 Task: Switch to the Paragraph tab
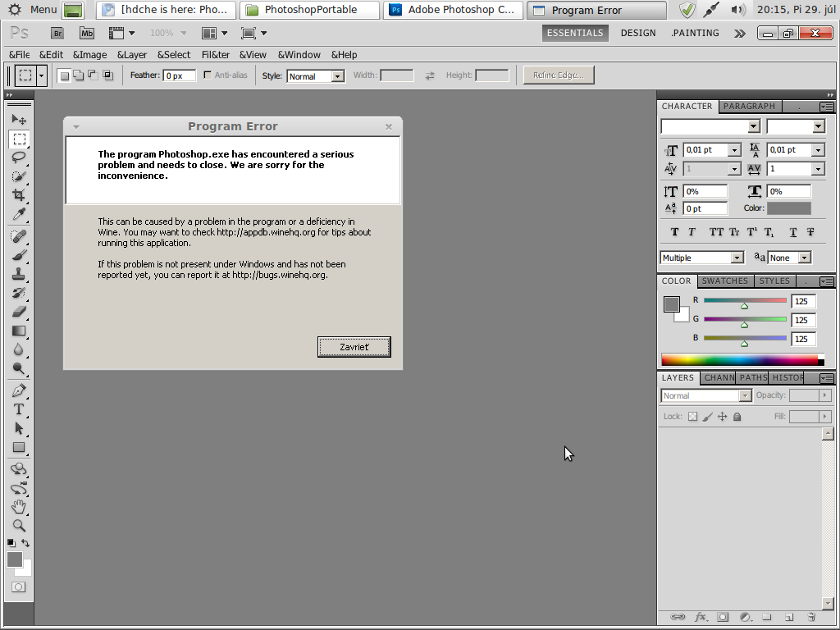pyautogui.click(x=749, y=106)
